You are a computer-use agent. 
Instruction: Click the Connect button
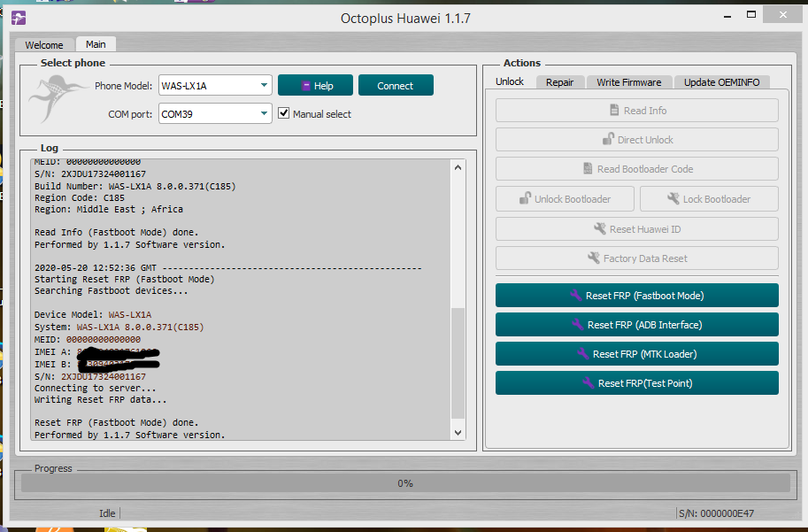click(396, 86)
